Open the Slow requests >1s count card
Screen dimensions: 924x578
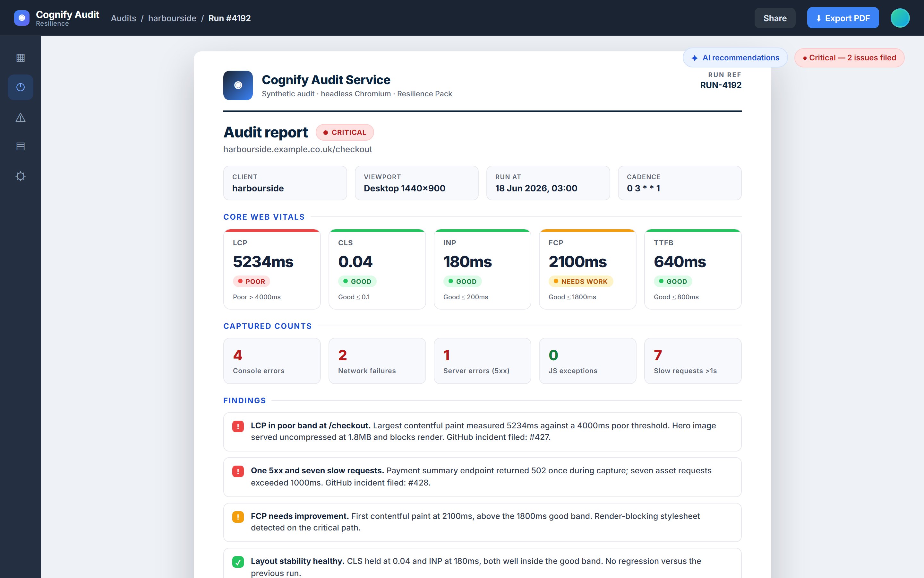coord(693,361)
